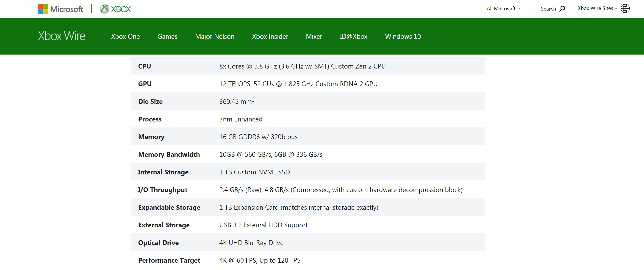Click the '8x Cores @ 3.8 GHz' CPU value

(303, 66)
